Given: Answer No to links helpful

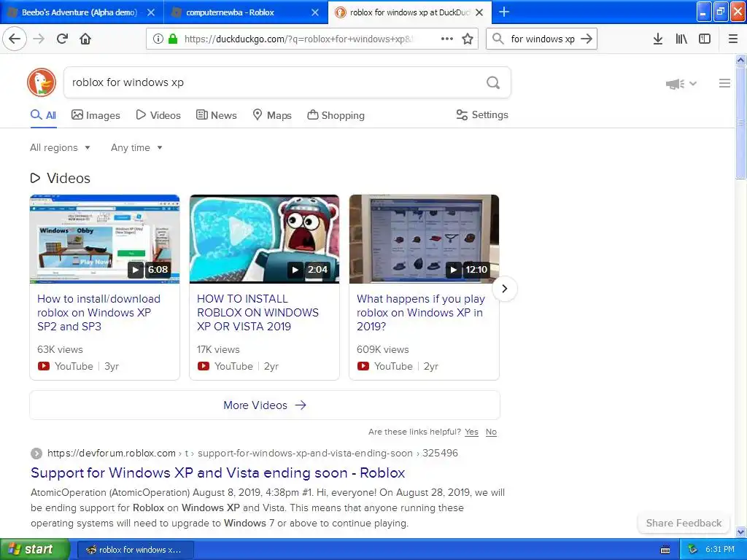Looking at the screenshot, I should 491,432.
